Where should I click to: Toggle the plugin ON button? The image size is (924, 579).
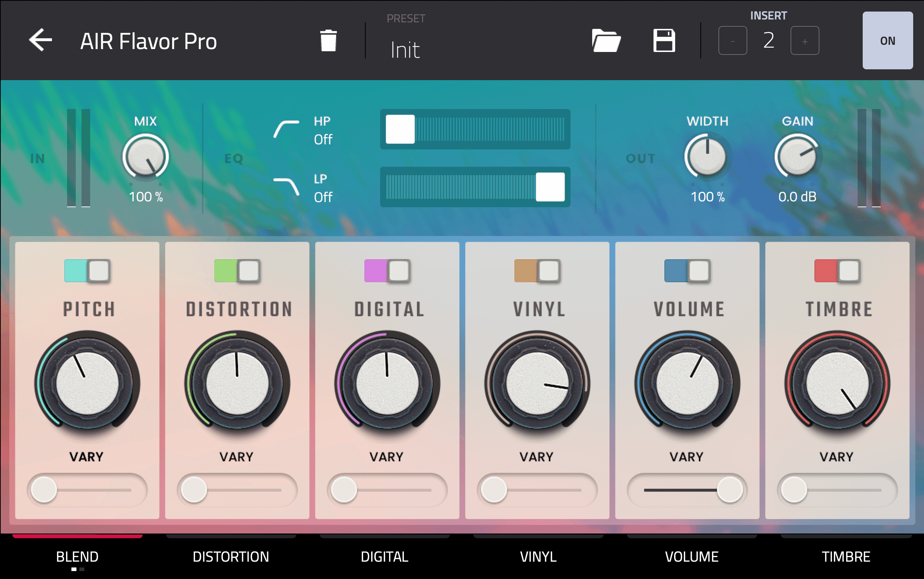(887, 40)
